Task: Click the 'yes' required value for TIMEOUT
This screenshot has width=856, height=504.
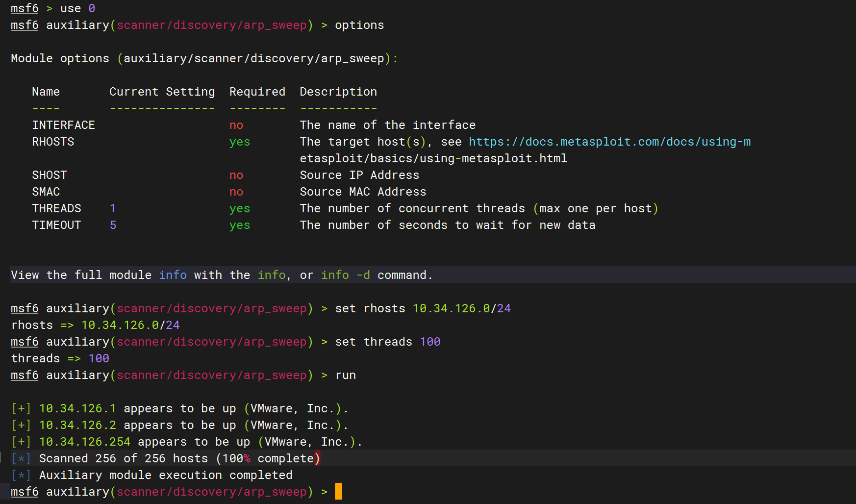Action: tap(240, 225)
